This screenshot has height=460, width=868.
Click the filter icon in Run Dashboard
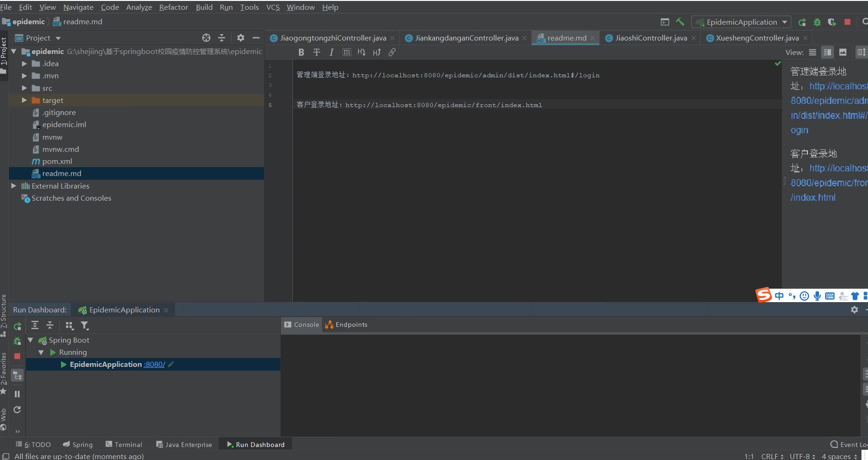pyautogui.click(x=84, y=325)
